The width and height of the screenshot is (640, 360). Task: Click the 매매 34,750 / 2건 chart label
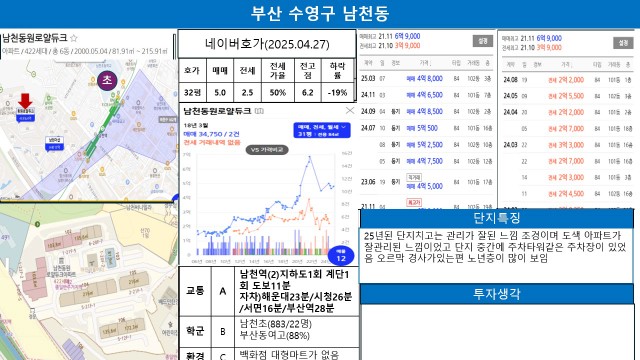[x=211, y=134]
